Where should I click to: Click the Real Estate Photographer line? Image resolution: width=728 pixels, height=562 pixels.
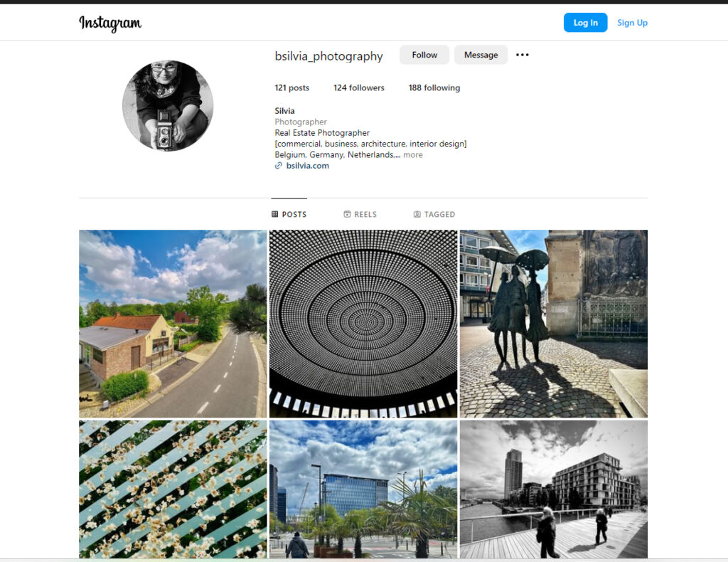(x=322, y=133)
